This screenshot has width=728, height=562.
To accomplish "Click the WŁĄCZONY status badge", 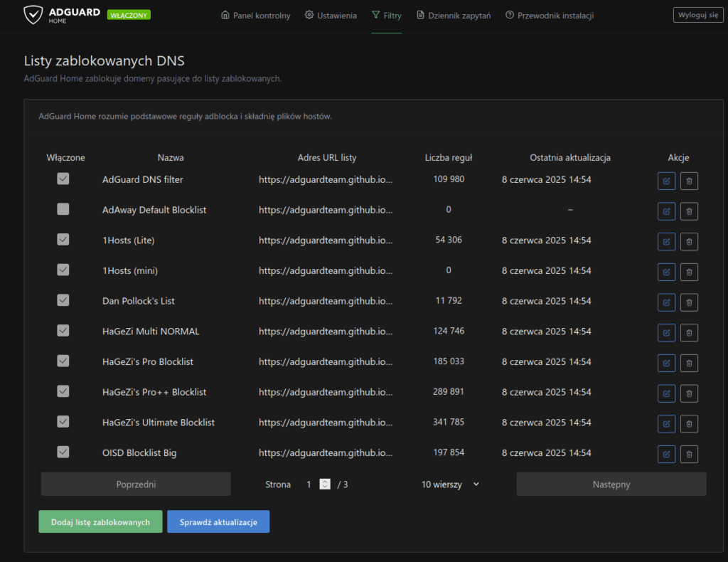I will [x=129, y=15].
